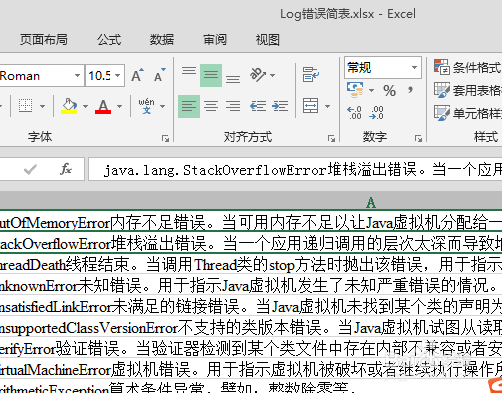
Task: Expand the font color dropdown arrow
Action: (119, 106)
